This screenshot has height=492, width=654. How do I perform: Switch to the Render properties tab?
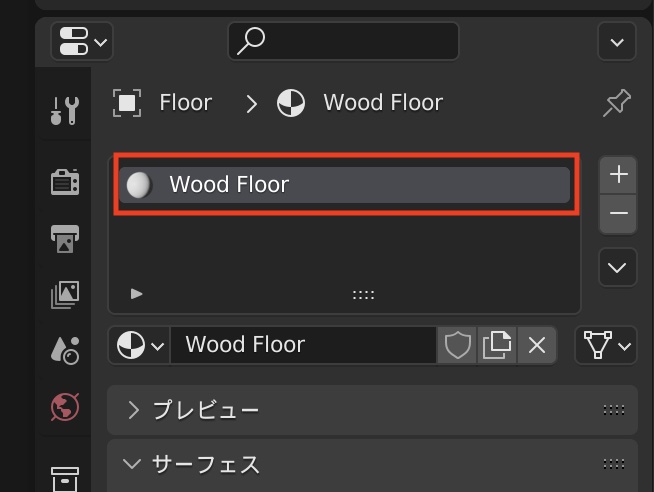pos(65,181)
